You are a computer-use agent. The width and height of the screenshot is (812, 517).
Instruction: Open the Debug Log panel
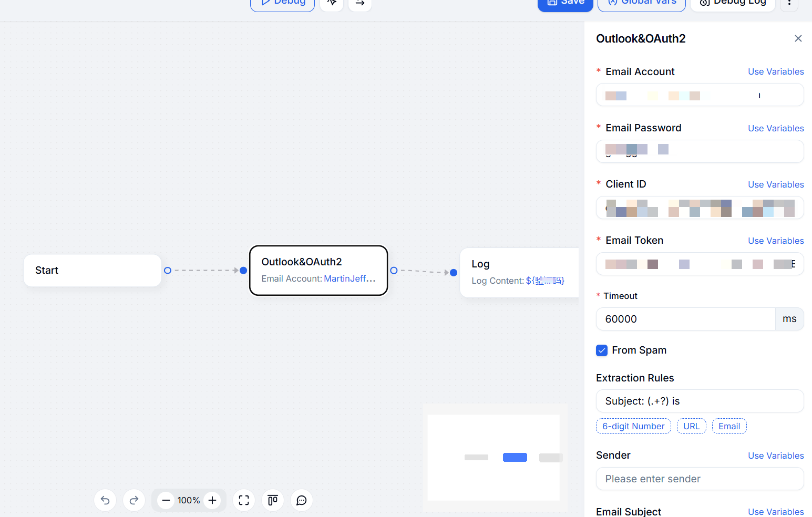point(733,3)
